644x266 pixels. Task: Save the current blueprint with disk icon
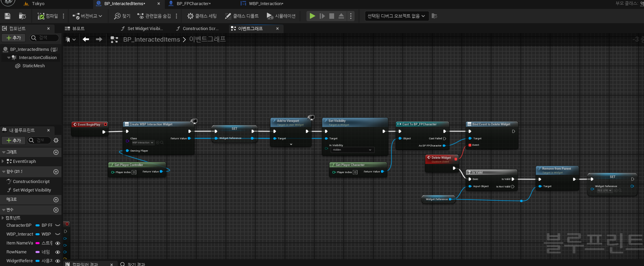[8, 16]
